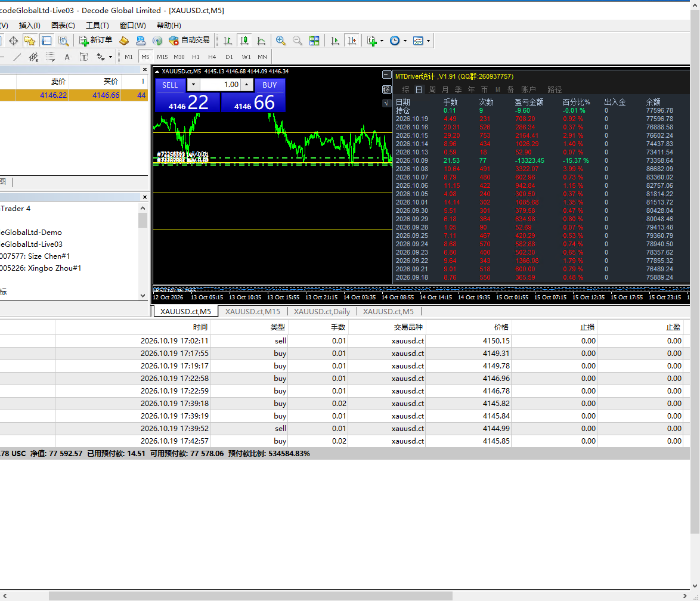This screenshot has height=601, width=700.
Task: Select the H4 timeframe
Action: 212,57
